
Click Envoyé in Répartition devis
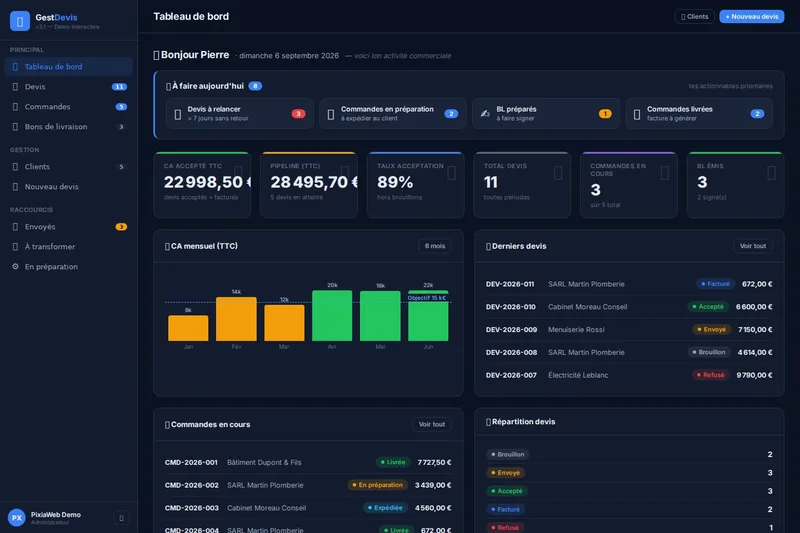point(506,472)
